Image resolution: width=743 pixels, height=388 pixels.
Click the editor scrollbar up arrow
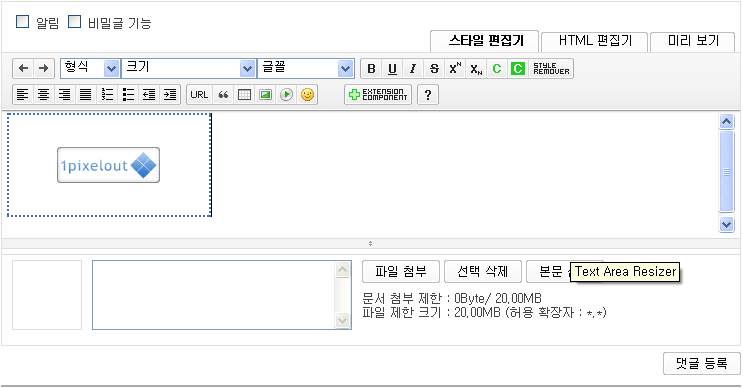[x=726, y=122]
